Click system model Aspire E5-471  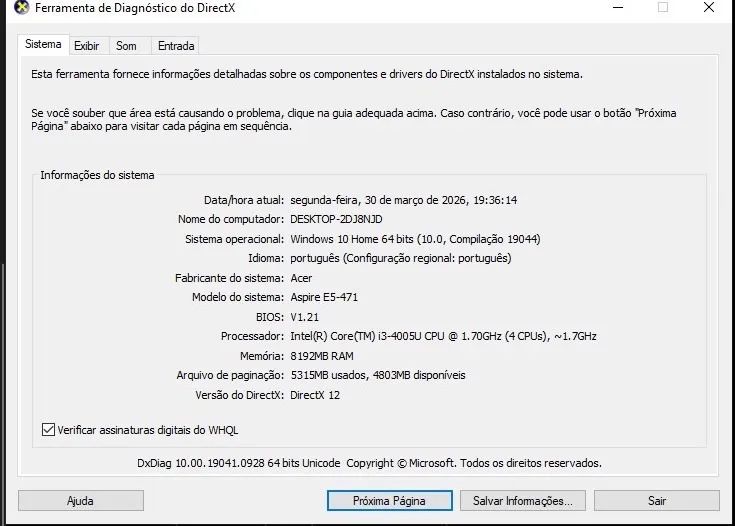click(x=324, y=297)
